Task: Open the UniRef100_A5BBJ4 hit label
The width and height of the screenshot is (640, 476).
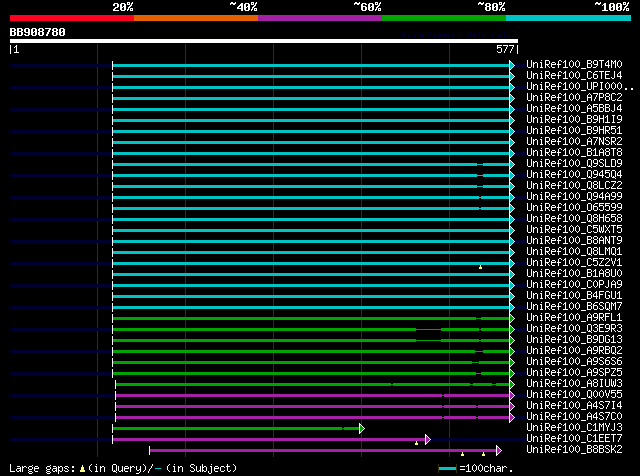Action: pyautogui.click(x=574, y=109)
